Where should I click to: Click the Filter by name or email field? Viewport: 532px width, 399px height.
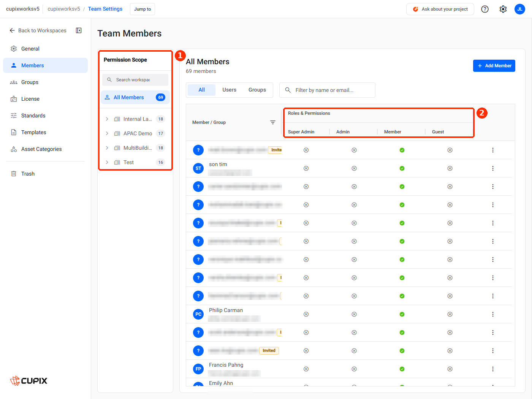[327, 90]
